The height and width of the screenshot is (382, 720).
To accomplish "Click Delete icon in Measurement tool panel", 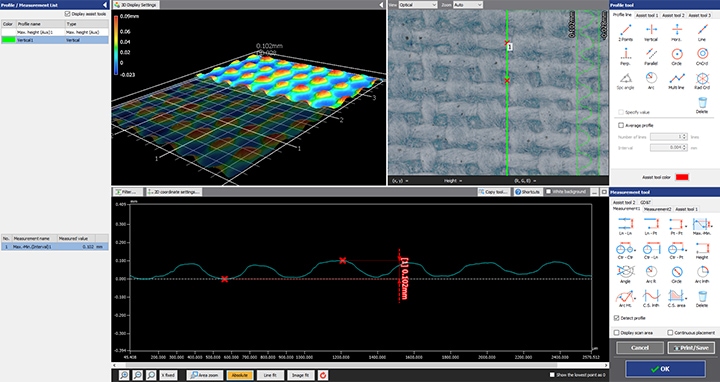I will click(x=702, y=298).
